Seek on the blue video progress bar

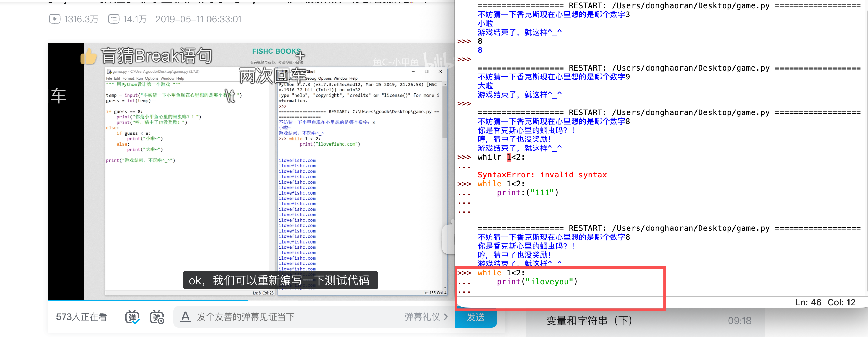pos(148,300)
